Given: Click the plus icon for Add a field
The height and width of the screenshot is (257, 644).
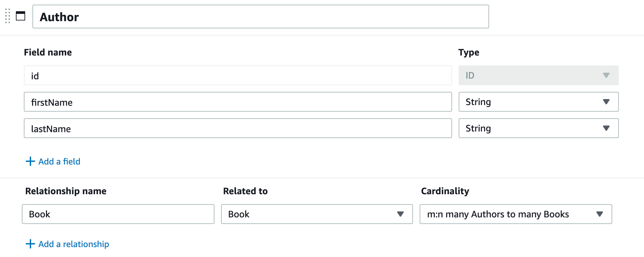Looking at the screenshot, I should pyautogui.click(x=30, y=161).
